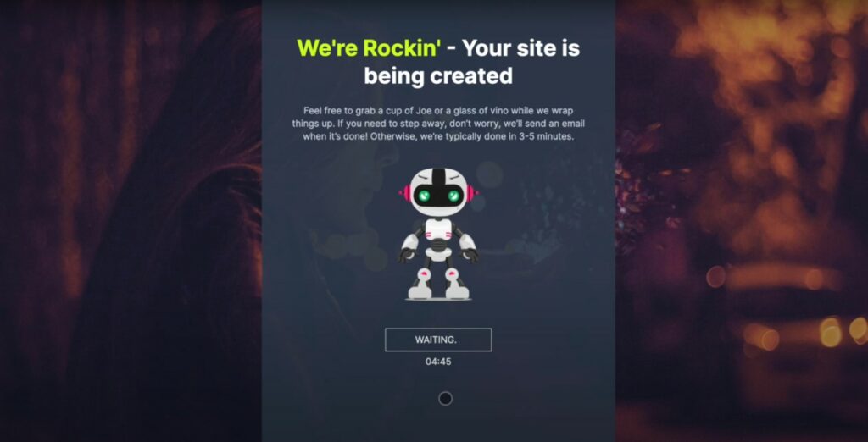Click the robot's chest panel
Screen dimensions: 868x442
click(438, 230)
